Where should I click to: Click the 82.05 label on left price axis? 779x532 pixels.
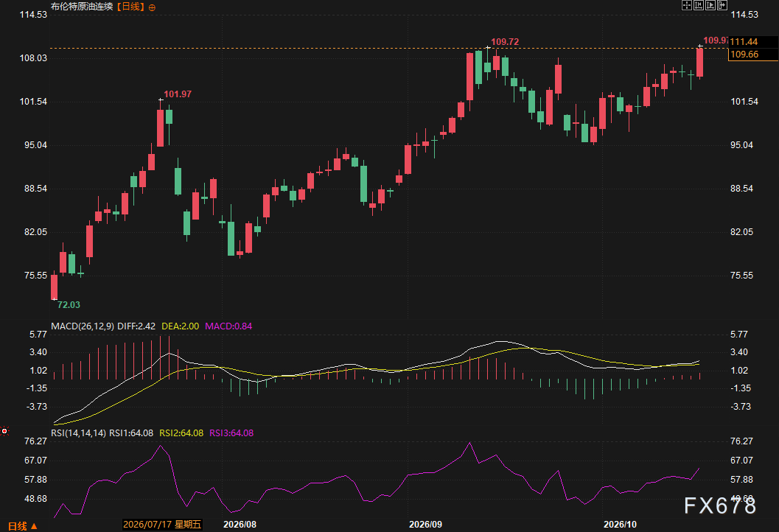point(36,232)
